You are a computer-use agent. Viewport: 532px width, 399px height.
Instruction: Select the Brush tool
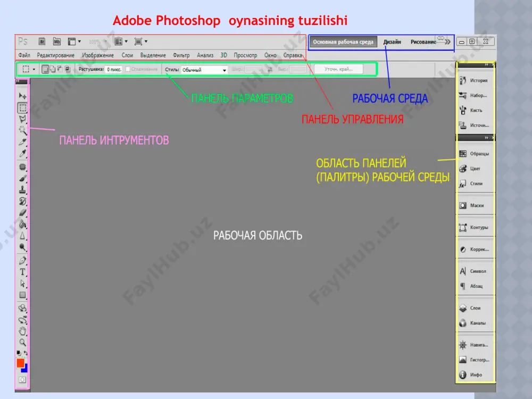coord(22,178)
